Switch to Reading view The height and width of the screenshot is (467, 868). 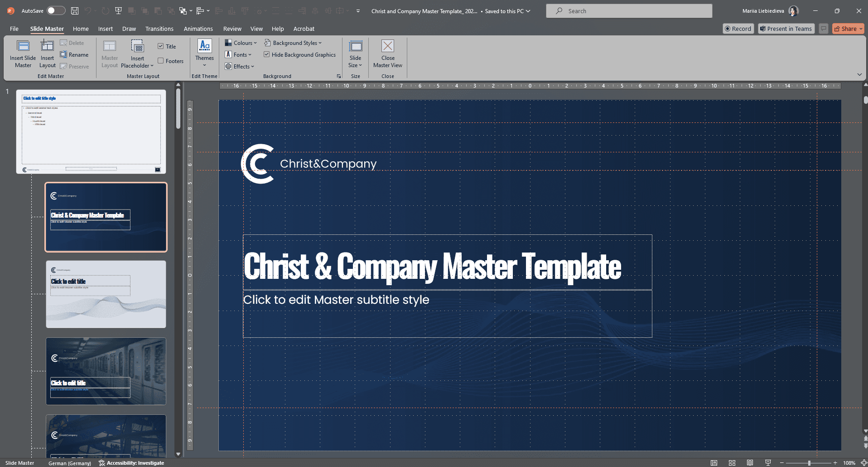750,463
